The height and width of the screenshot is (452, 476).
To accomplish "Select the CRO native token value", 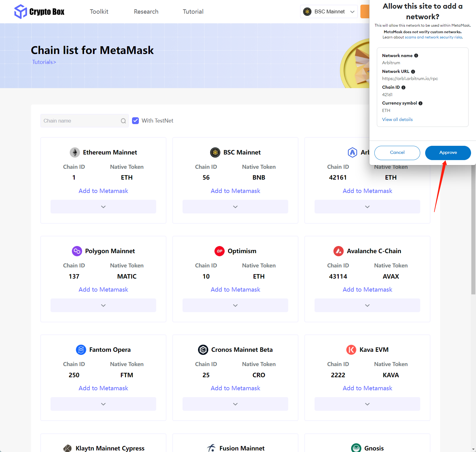I will click(259, 375).
